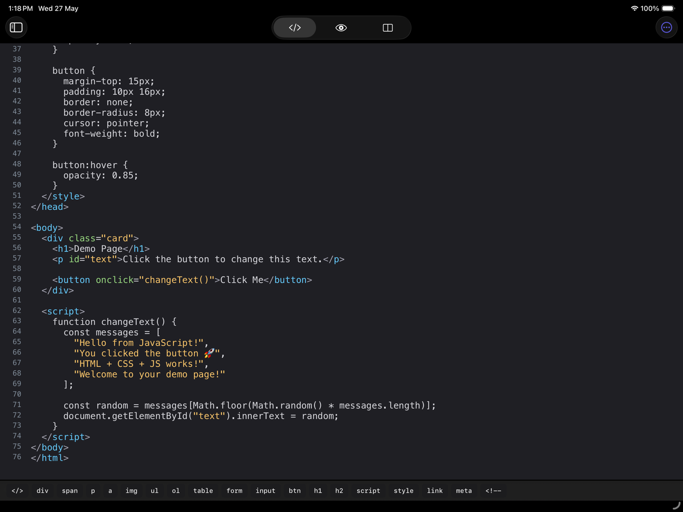Insert table tag snippet
The image size is (683, 512).
(x=203, y=491)
